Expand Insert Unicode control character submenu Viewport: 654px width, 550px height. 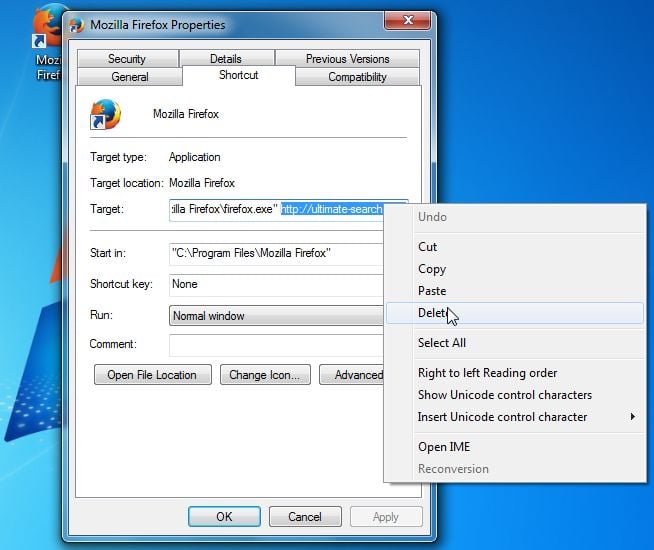coord(515,417)
